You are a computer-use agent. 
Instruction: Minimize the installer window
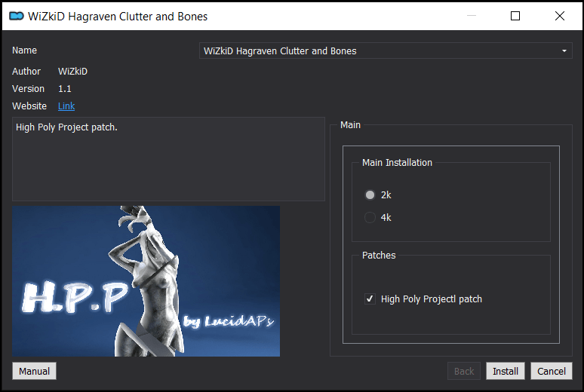tap(472, 16)
